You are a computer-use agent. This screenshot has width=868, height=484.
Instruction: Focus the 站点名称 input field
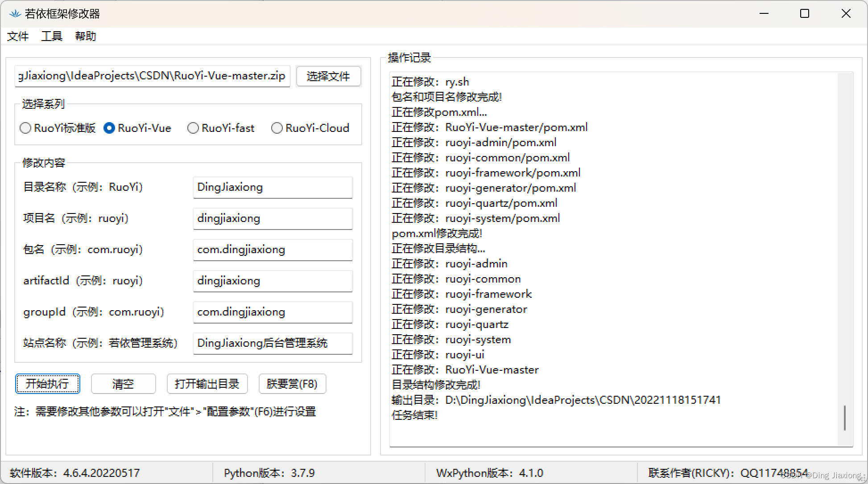point(273,344)
